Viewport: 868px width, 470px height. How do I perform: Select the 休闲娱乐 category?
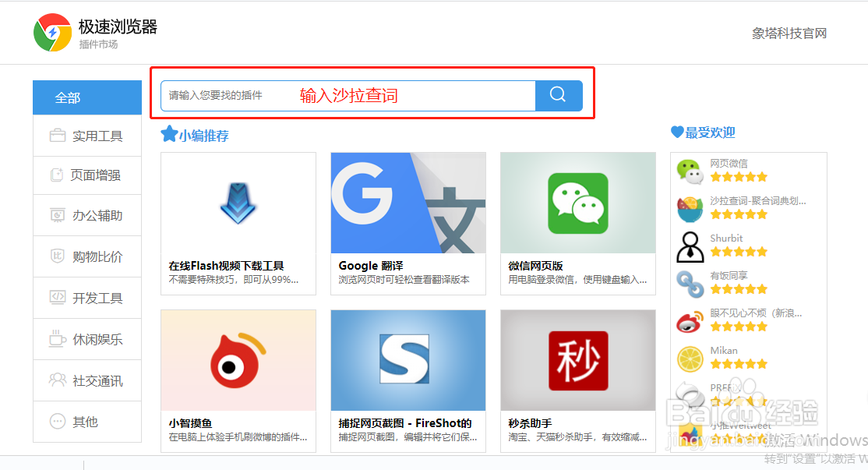tap(87, 339)
